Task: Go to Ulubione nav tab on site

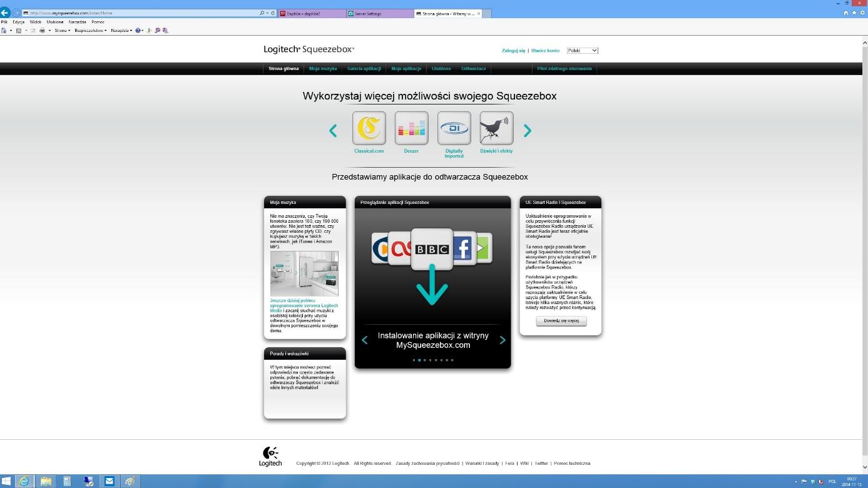Action: pos(441,69)
